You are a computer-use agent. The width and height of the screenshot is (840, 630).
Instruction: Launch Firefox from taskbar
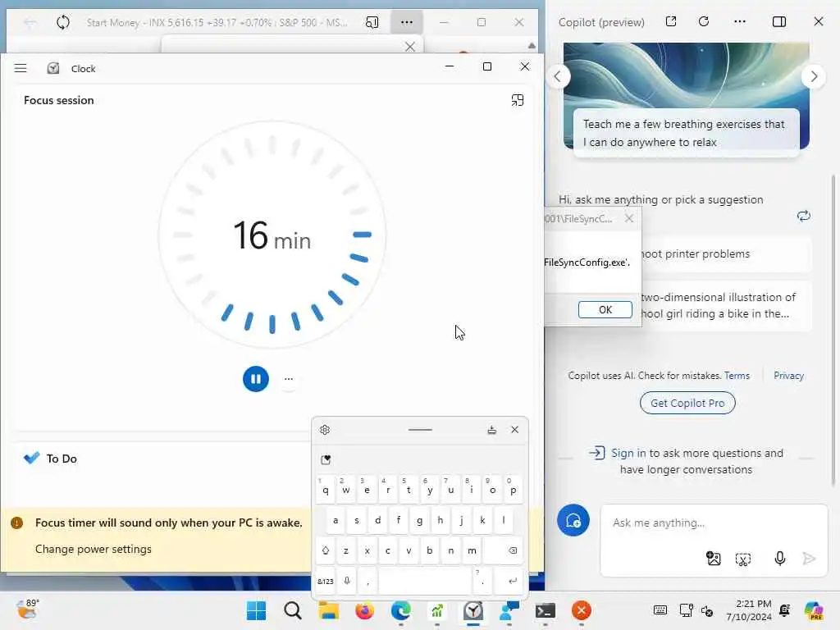pyautogui.click(x=364, y=610)
